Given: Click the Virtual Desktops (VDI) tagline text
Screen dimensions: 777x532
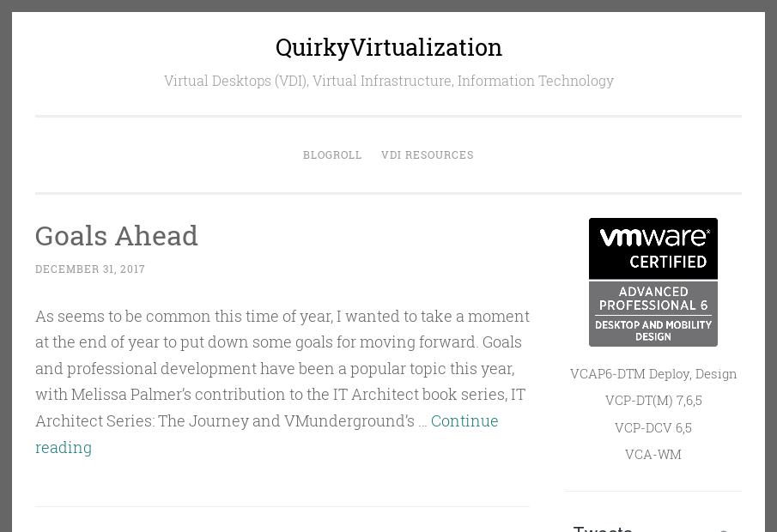Looking at the screenshot, I should (388, 81).
